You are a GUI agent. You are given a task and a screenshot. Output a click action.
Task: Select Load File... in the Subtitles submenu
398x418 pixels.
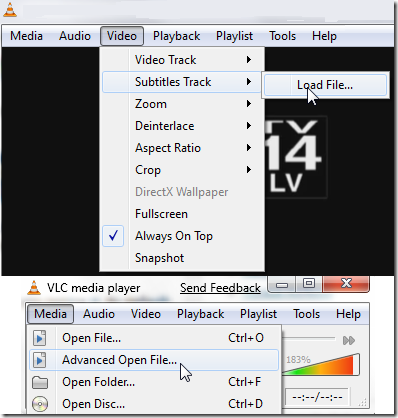click(325, 85)
